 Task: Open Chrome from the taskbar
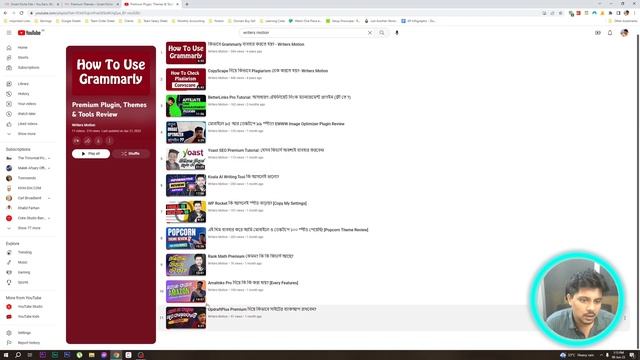click(116, 355)
